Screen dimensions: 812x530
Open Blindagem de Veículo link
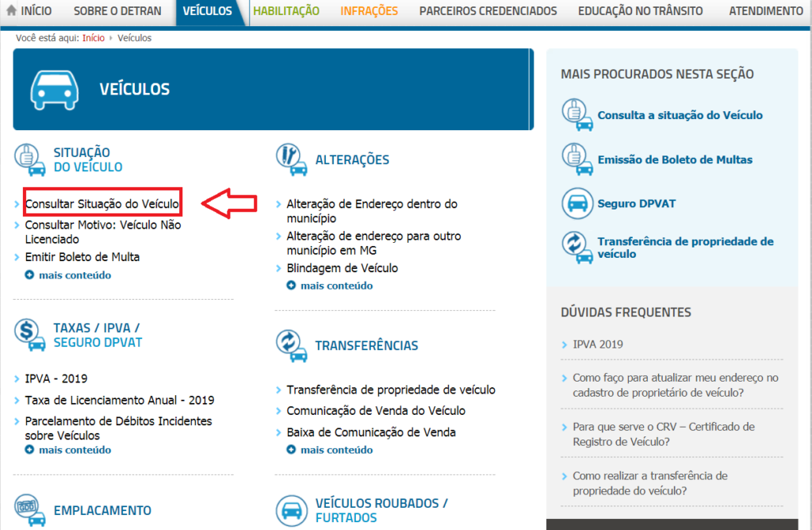(342, 268)
